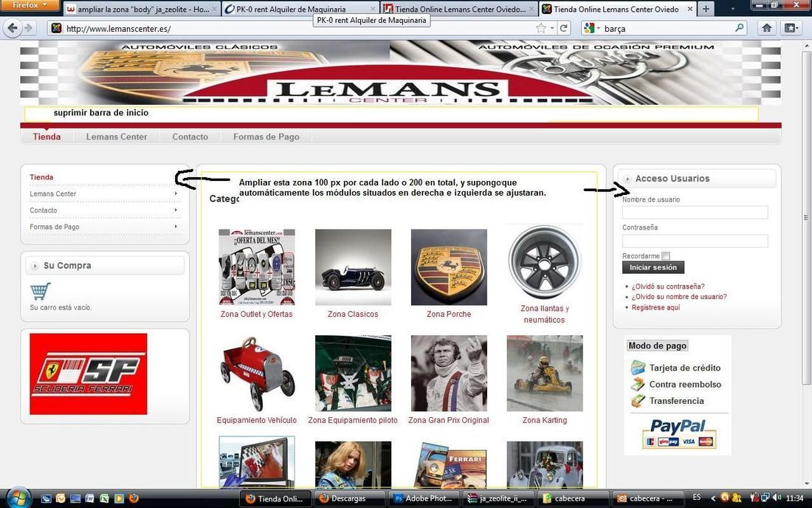Go forward with the browser forward arrow

(x=29, y=28)
